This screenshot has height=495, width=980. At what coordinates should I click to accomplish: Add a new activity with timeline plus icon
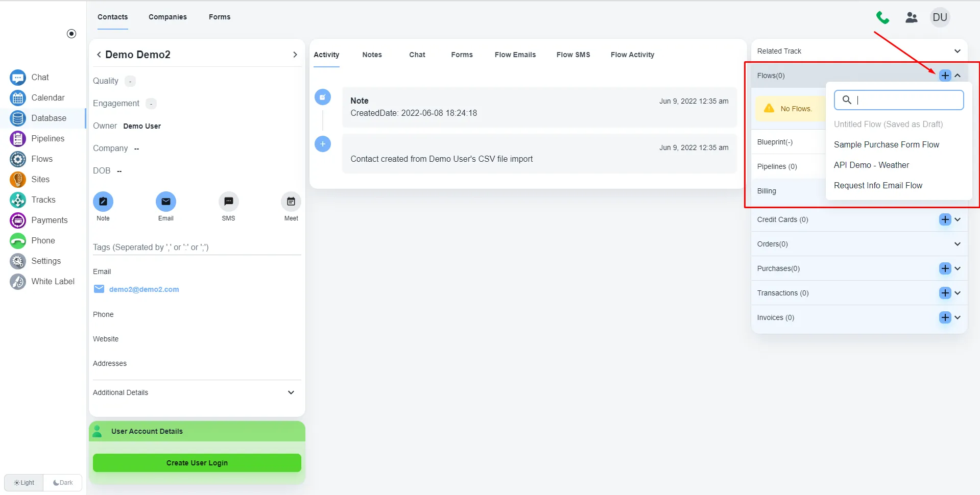[x=323, y=144]
